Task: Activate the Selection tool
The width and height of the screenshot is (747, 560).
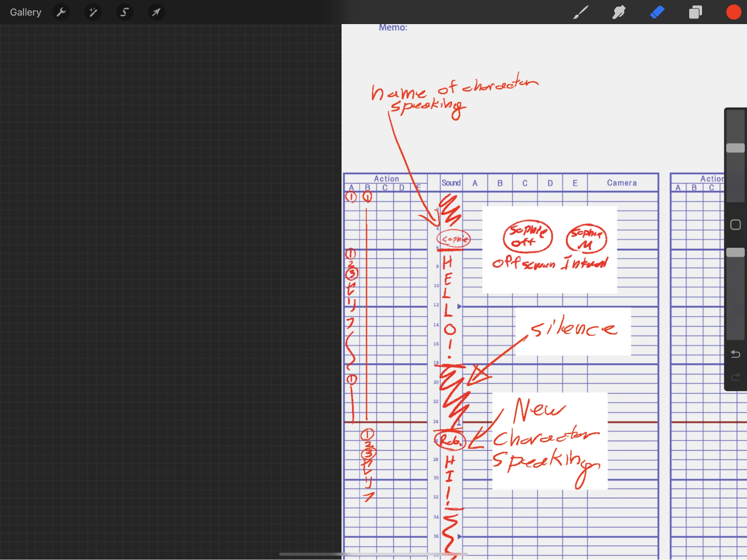Action: tap(124, 12)
